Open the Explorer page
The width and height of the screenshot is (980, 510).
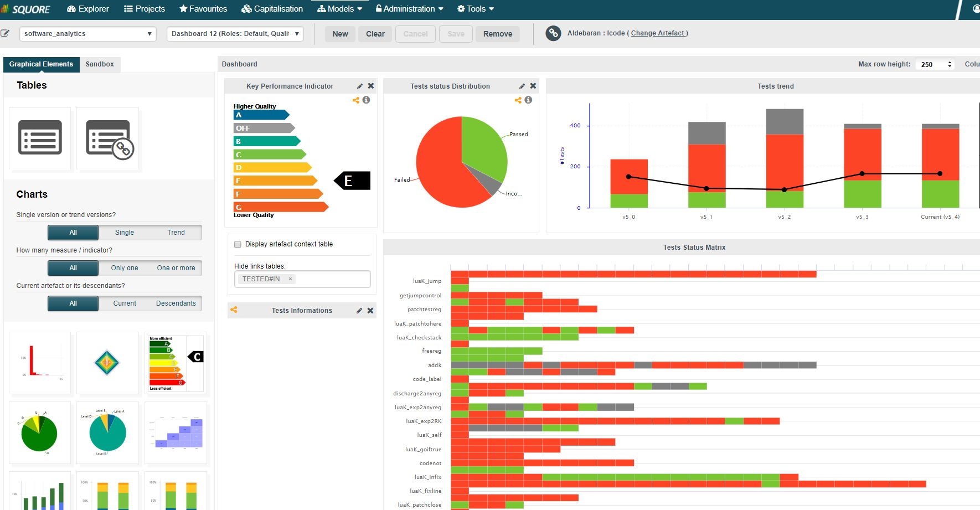88,9
